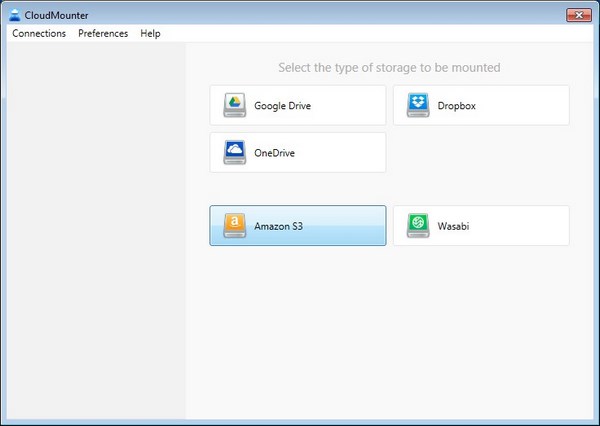Screen dimensions: 600x426
Task: Open the Help menu
Action: 150,34
